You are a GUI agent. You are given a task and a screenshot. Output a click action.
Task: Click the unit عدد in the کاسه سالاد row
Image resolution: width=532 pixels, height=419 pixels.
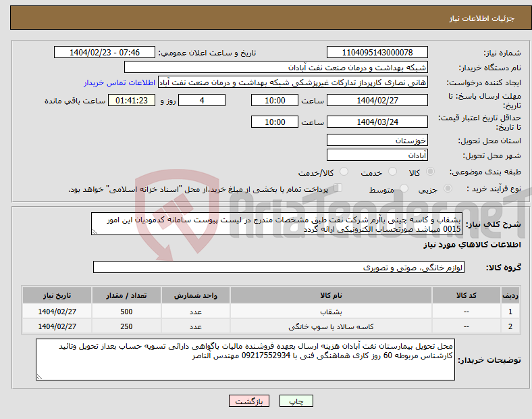coord(196,326)
